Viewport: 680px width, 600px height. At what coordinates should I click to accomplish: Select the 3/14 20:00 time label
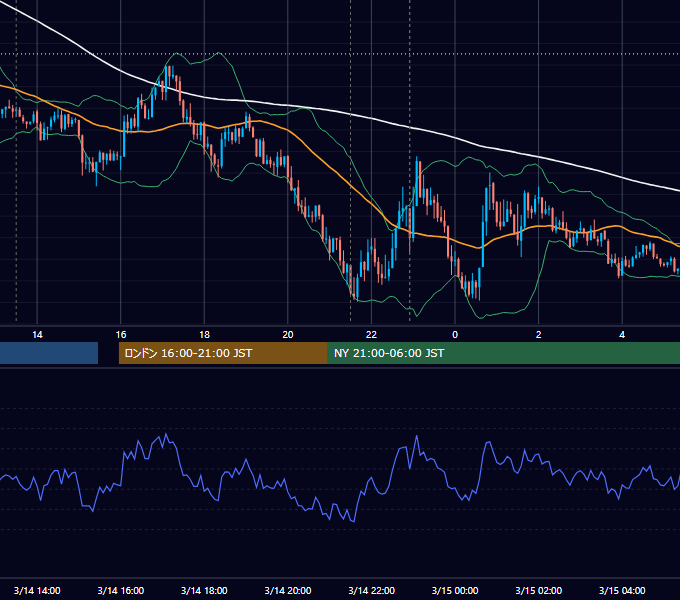(x=288, y=590)
